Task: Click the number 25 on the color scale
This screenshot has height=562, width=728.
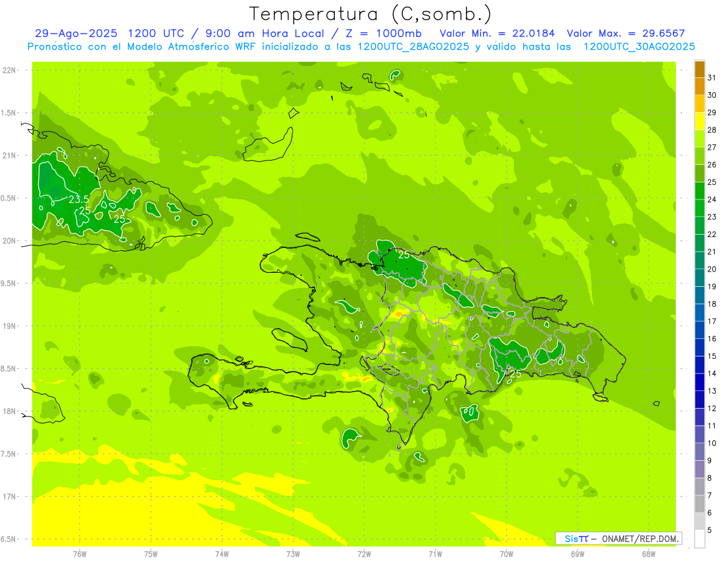Action: (712, 182)
